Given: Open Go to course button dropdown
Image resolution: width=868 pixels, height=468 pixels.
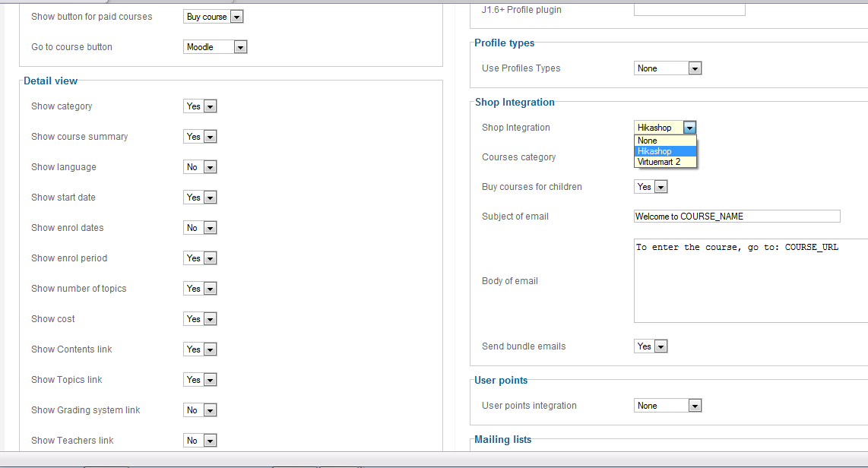Looking at the screenshot, I should coord(215,47).
